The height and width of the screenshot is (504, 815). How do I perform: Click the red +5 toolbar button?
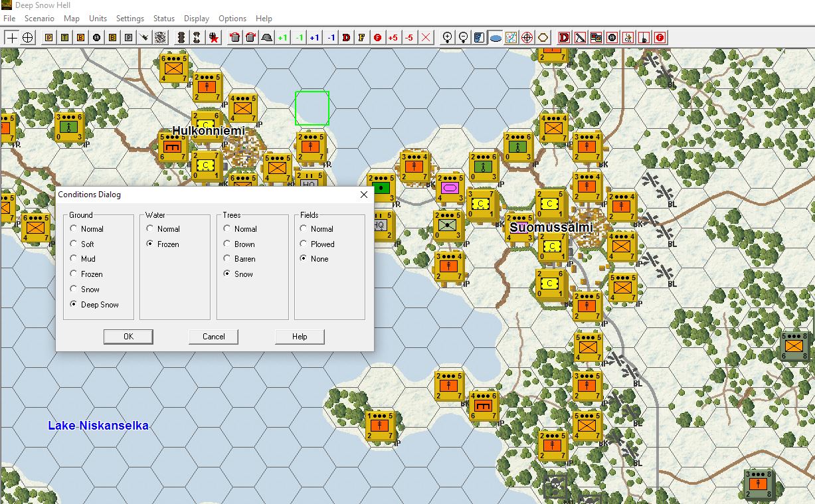[x=393, y=38]
